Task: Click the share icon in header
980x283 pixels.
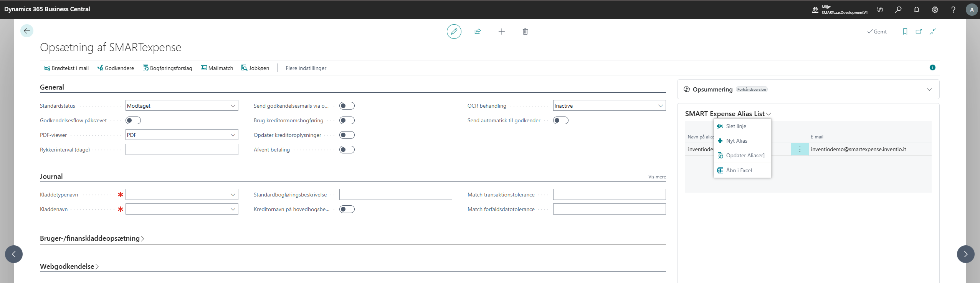Action: (x=478, y=32)
